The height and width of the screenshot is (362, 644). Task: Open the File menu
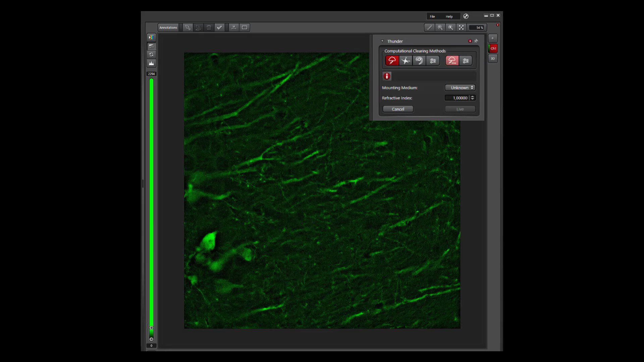point(432,16)
